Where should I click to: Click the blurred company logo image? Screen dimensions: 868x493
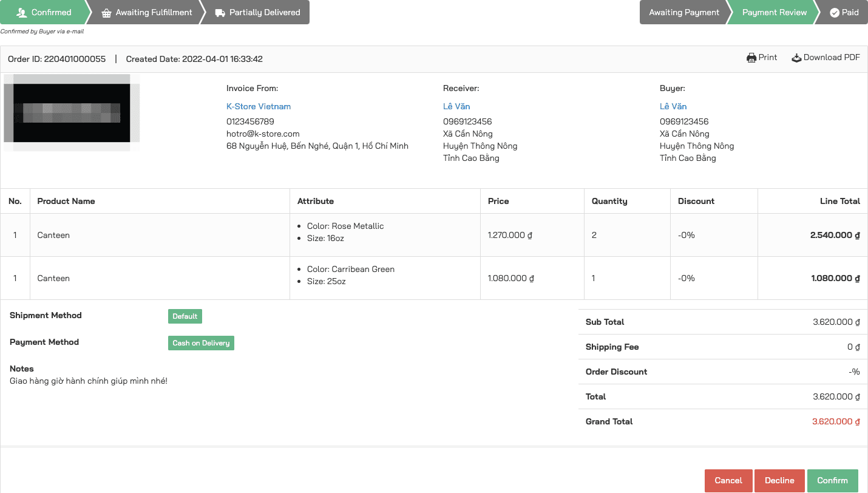coord(72,112)
